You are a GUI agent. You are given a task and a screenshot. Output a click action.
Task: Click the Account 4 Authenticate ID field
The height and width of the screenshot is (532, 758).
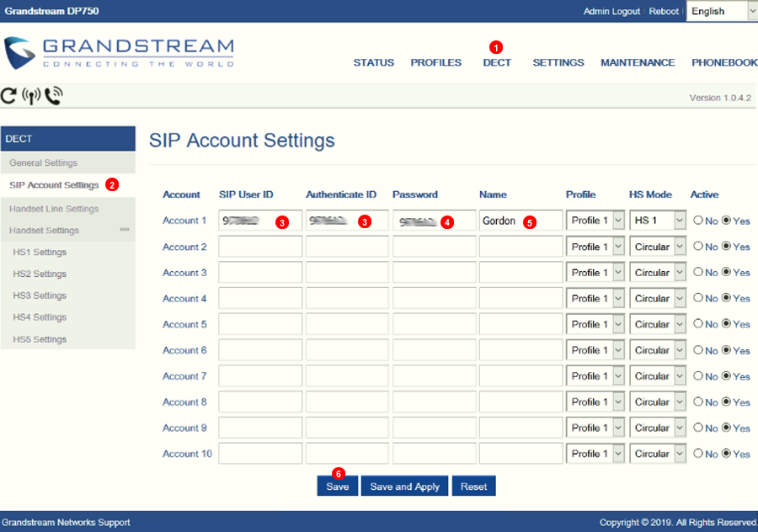click(347, 299)
